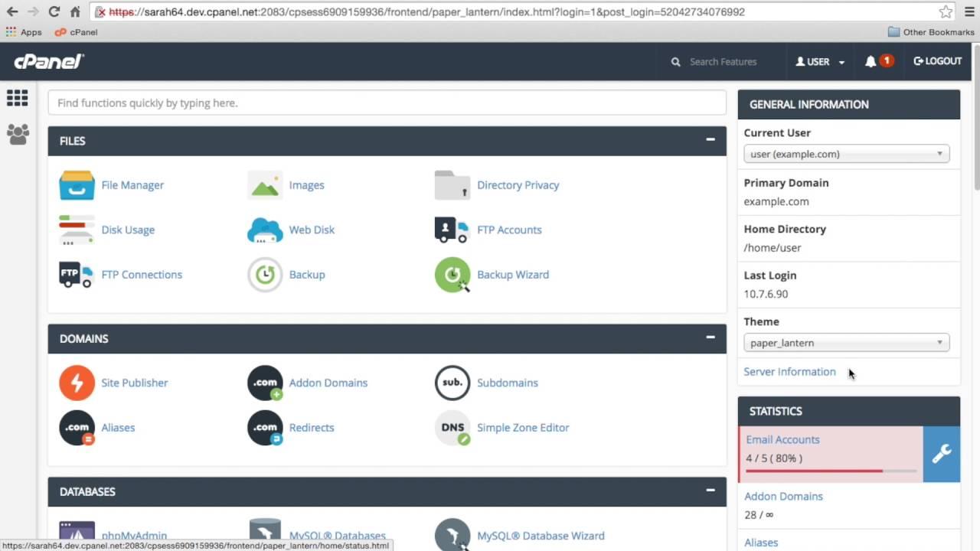Screen dimensions: 980x551
Task: Focus the Find functions quickly box
Action: [x=387, y=103]
